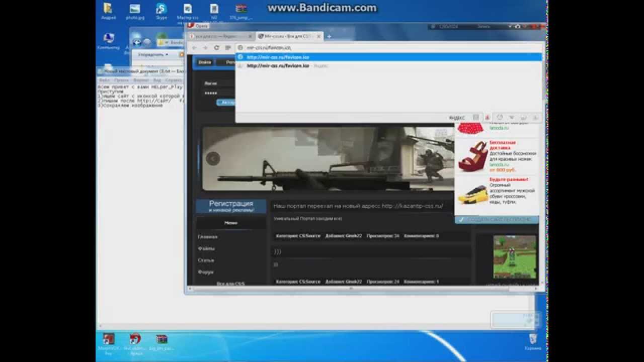Click the Войти button on the site
644x362 pixels.
pos(205,62)
